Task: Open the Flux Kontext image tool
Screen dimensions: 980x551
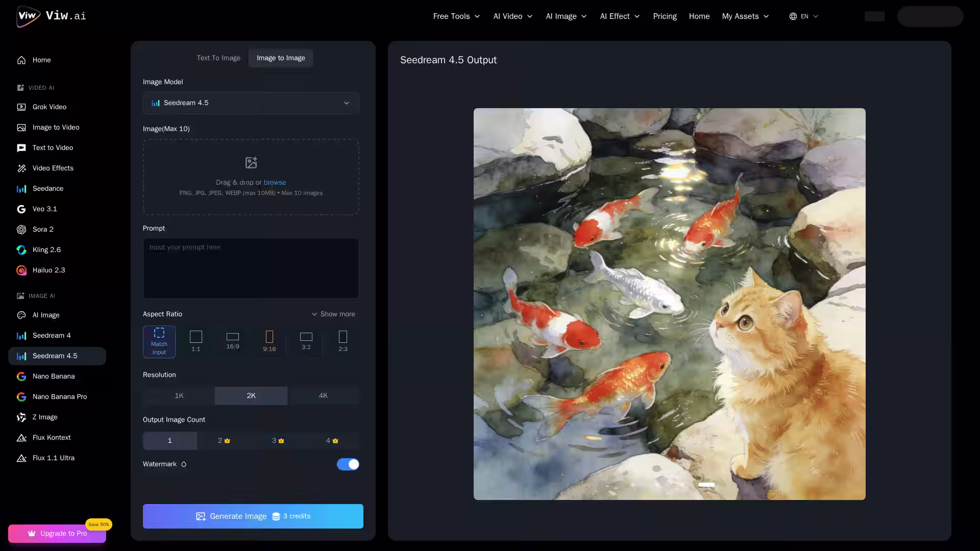Action: point(52,438)
